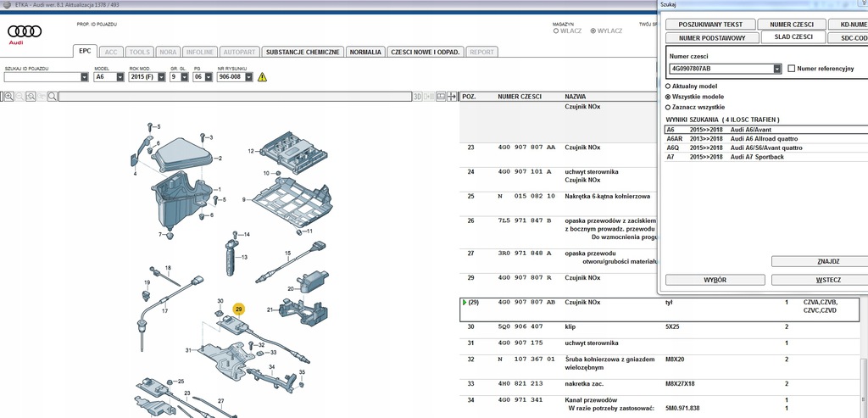This screenshot has height=418, width=868.
Task: Switch to the ACC tab
Action: point(111,52)
